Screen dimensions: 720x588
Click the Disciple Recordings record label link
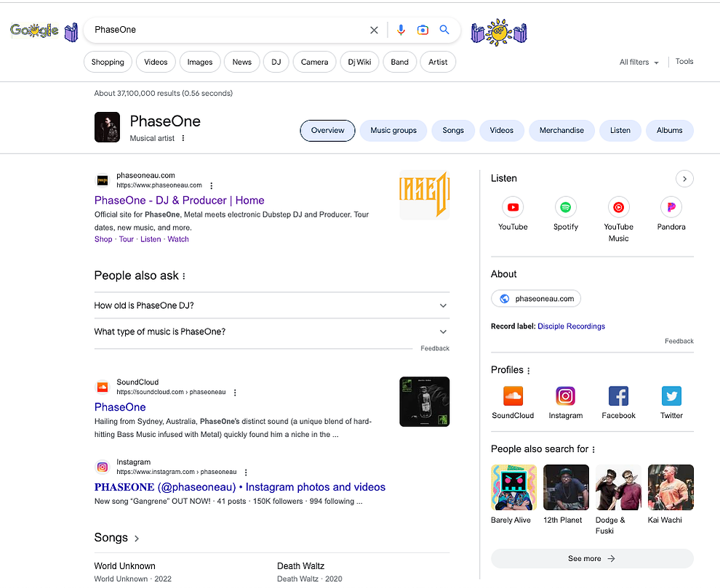tap(571, 326)
